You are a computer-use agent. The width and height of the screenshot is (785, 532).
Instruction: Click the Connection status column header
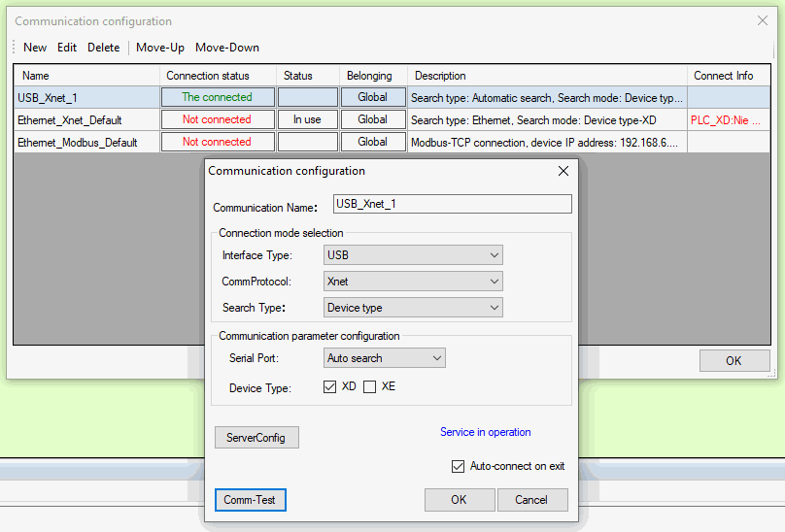(x=218, y=76)
